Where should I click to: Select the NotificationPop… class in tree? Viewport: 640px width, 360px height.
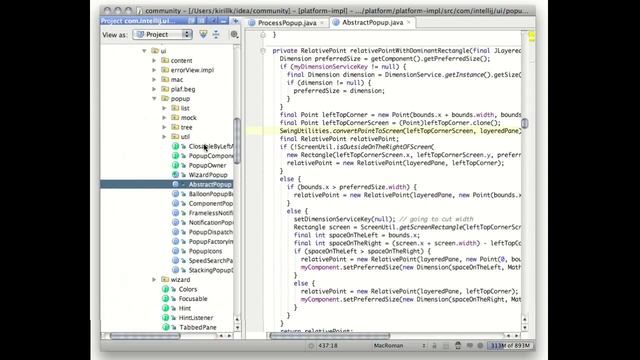click(211, 222)
